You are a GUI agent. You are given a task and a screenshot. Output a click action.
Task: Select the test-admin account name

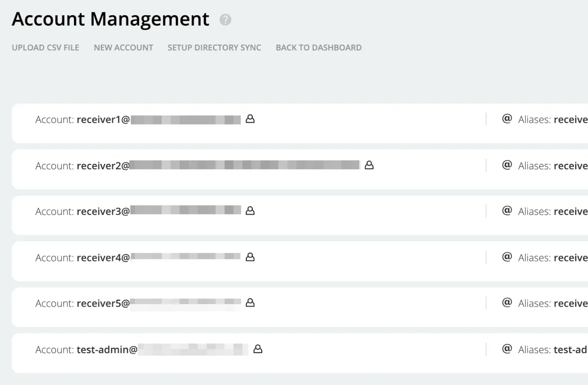107,350
